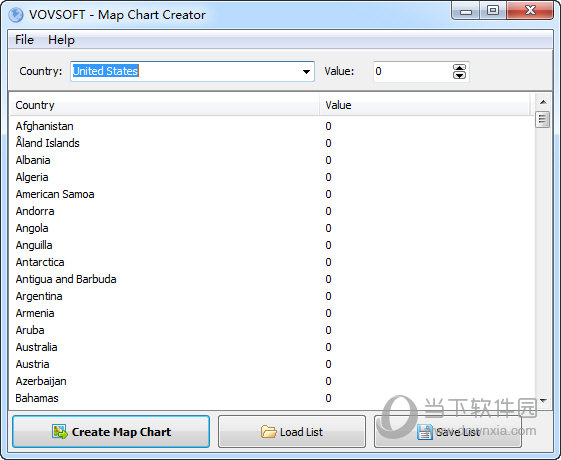561x460 pixels.
Task: Click the Save List button
Action: 448,432
